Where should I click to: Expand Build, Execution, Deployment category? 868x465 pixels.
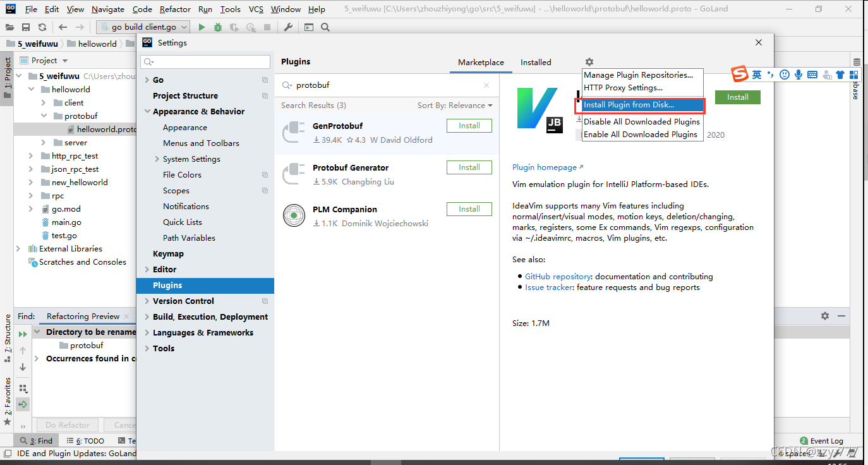147,317
